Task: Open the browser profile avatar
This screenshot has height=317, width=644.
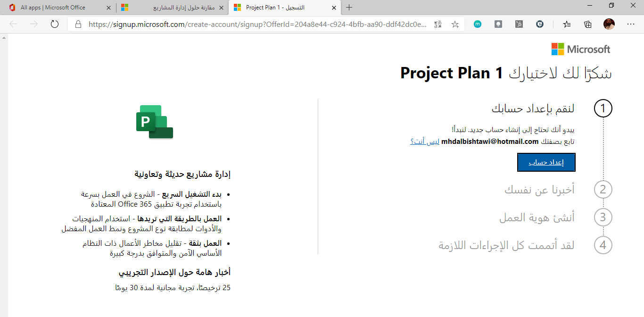Action: (609, 24)
